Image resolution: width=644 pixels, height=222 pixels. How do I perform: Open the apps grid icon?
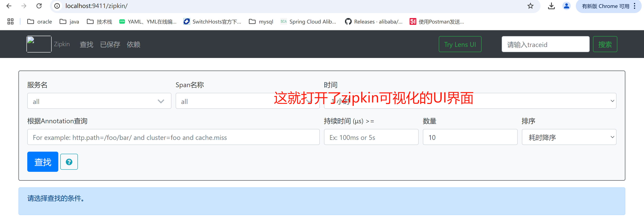coord(10,21)
